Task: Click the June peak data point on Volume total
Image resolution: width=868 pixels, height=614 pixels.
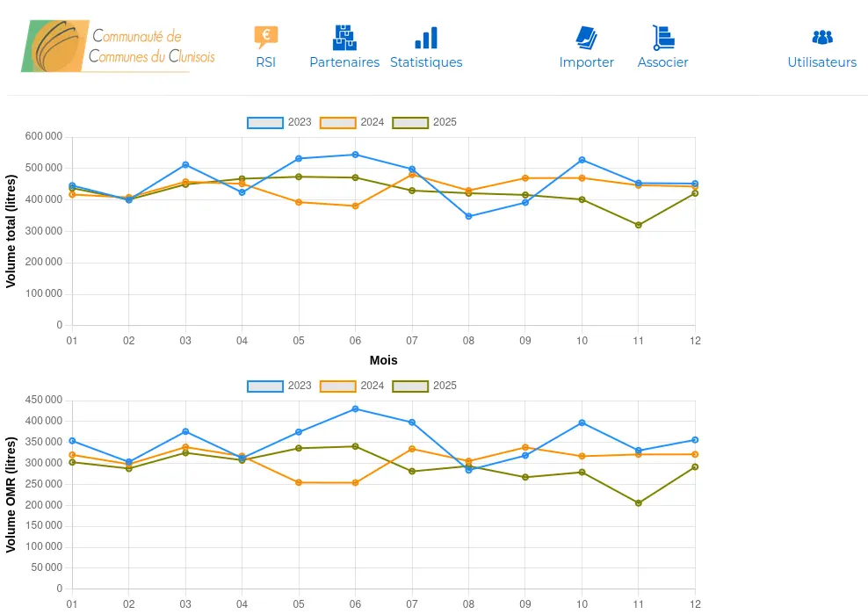Action: (x=355, y=154)
